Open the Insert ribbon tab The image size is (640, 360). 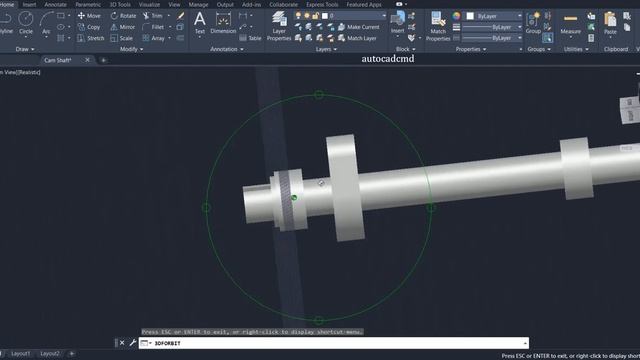click(29, 4)
